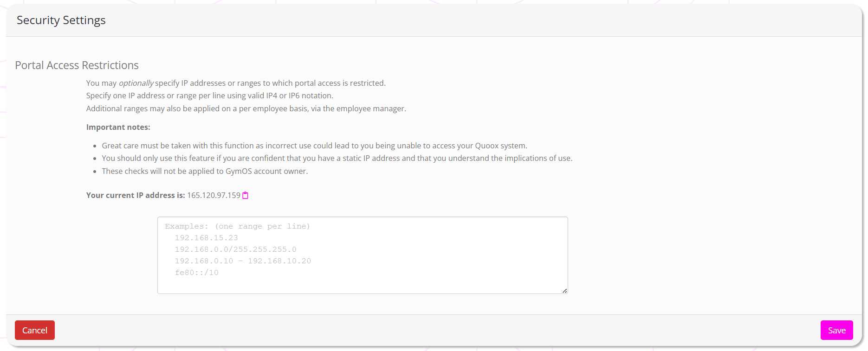868x351 pixels.
Task: Copy the current IP address with the clipboard icon
Action: (246, 195)
